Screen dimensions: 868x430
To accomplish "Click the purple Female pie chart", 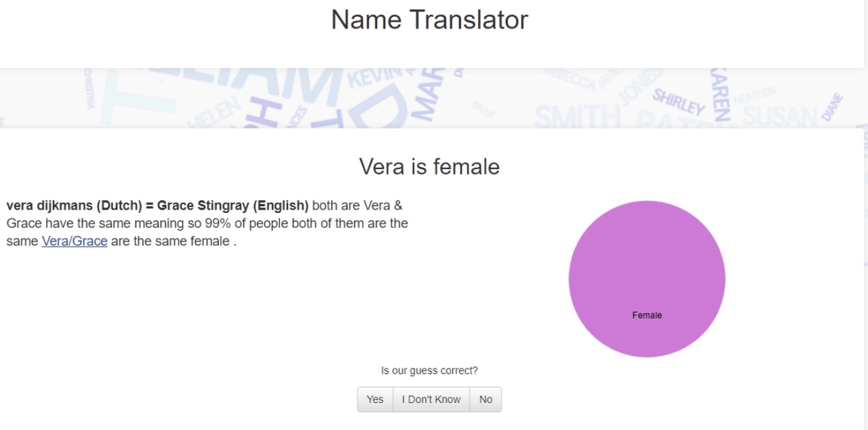I will 647,279.
